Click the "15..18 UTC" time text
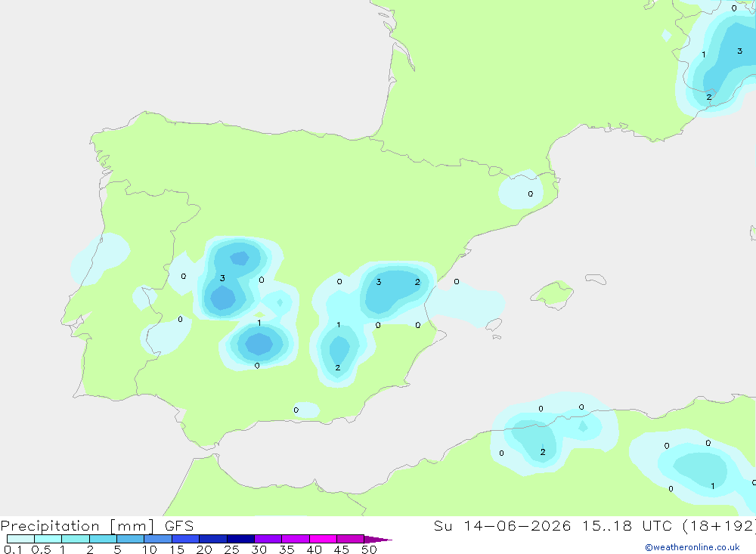This screenshot has height=554, width=756. pyautogui.click(x=626, y=525)
